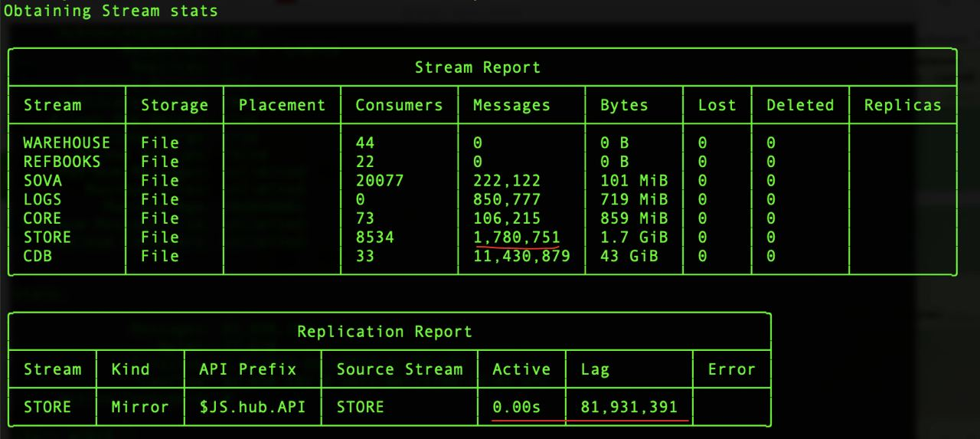980x439 pixels.
Task: Click messages count 1,780,751
Action: point(517,238)
